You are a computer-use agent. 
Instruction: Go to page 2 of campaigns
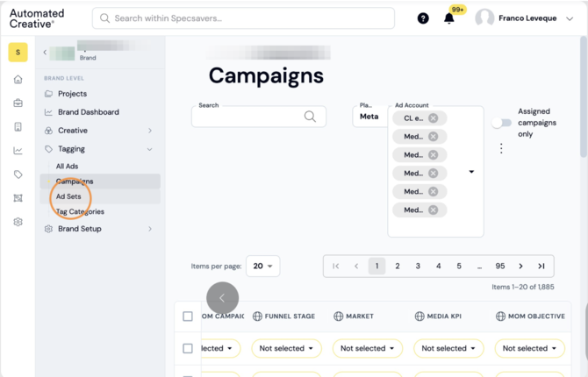pos(398,266)
